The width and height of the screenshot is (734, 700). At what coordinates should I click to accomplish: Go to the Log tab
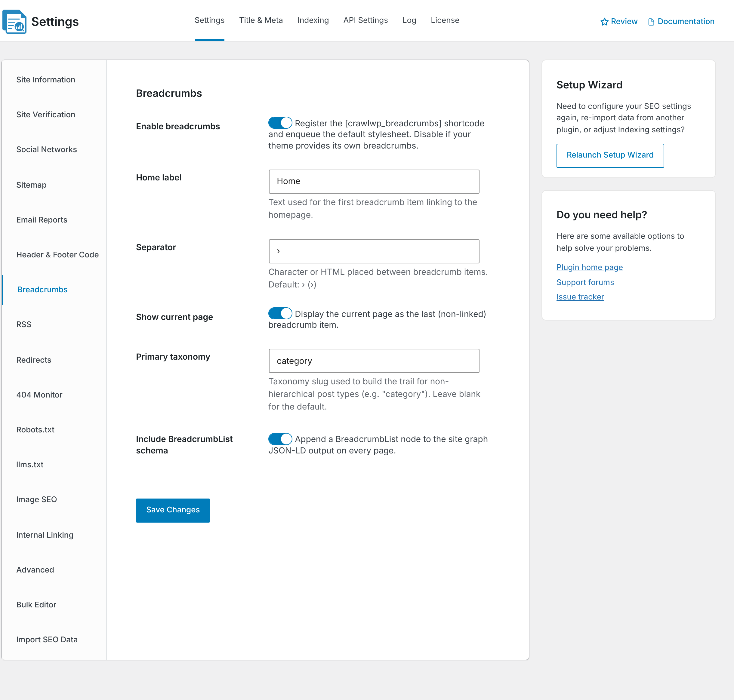[409, 20]
